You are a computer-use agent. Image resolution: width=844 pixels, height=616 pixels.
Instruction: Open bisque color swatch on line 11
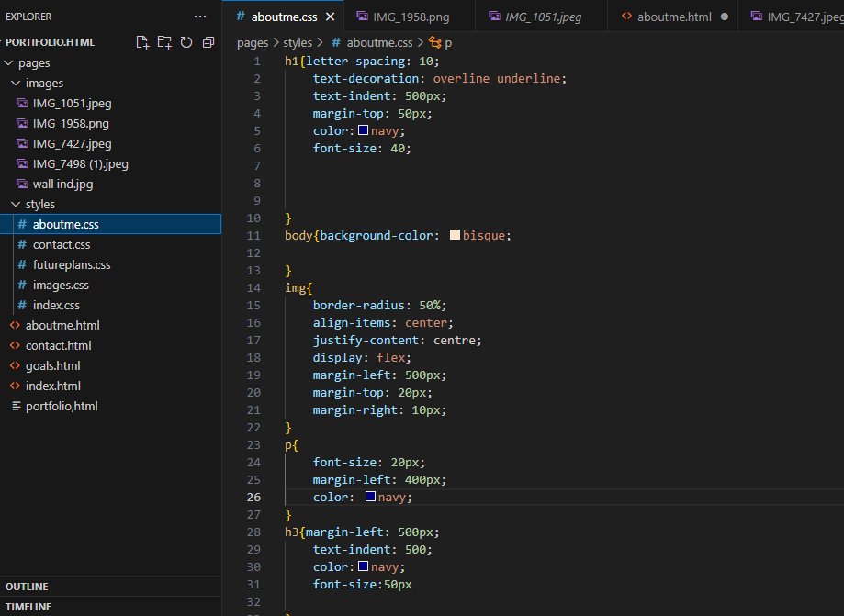click(455, 235)
